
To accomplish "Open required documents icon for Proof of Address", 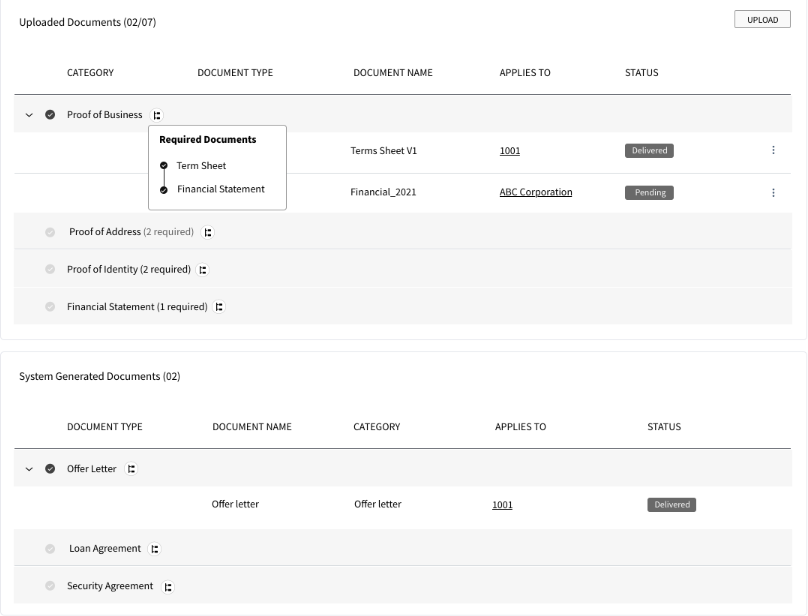I will coord(208,232).
